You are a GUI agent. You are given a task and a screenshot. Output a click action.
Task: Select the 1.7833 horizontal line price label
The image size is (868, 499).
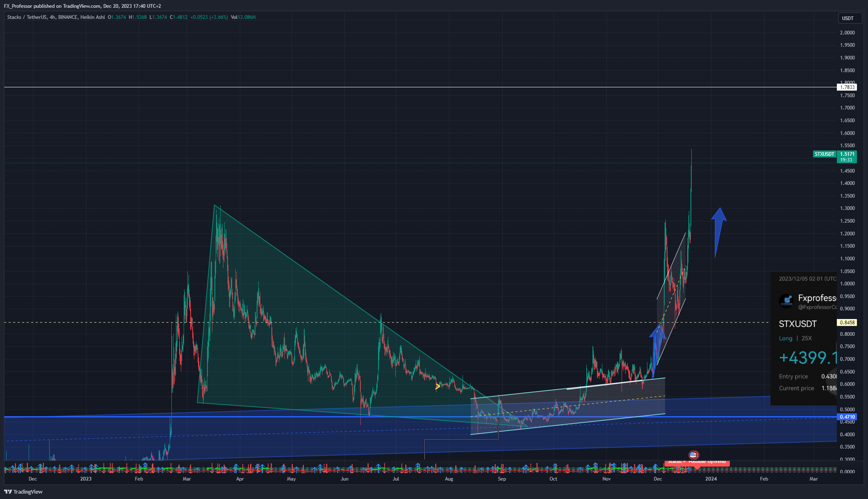[847, 87]
